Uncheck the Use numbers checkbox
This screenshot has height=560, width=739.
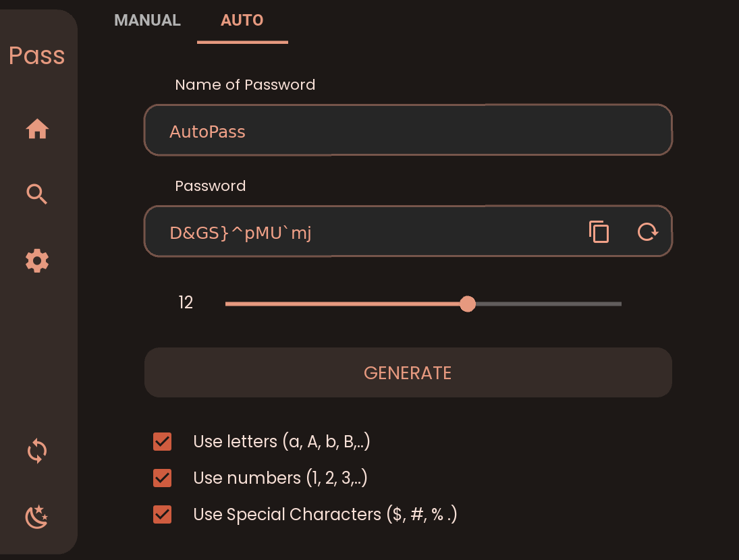pyautogui.click(x=162, y=478)
